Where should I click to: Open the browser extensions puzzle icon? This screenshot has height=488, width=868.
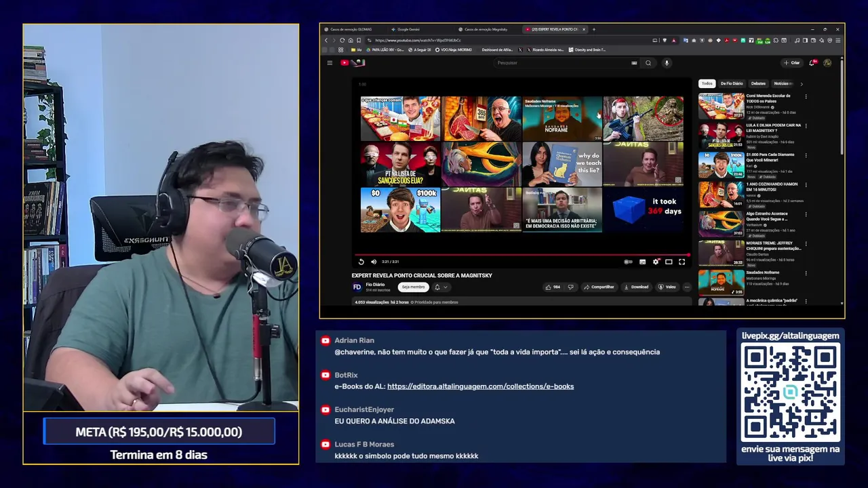point(776,40)
